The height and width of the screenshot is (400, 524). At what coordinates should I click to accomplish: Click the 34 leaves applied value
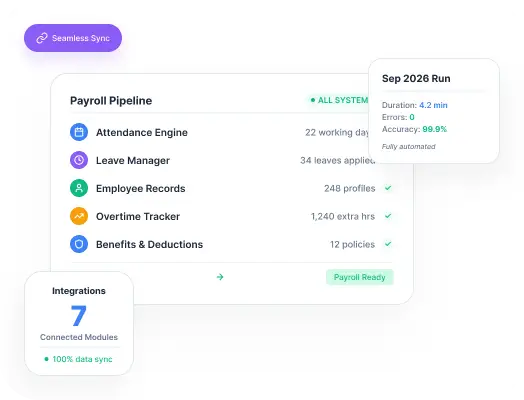coord(337,160)
